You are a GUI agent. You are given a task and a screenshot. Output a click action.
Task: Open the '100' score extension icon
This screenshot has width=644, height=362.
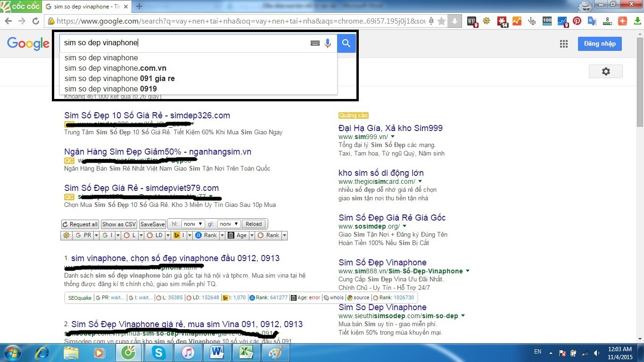click(547, 21)
